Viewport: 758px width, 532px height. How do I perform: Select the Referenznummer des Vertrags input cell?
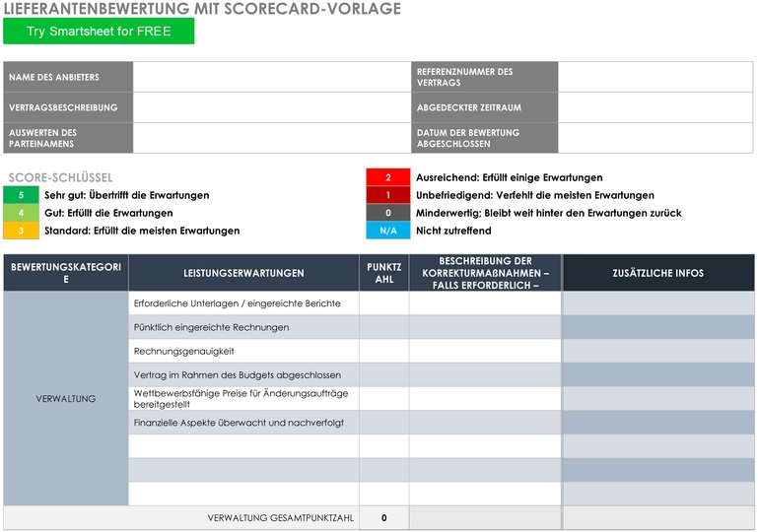(655, 77)
